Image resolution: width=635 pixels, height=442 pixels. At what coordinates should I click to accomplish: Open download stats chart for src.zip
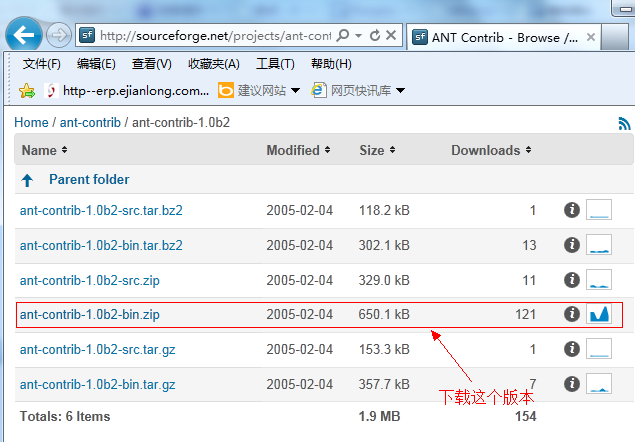coord(599,280)
